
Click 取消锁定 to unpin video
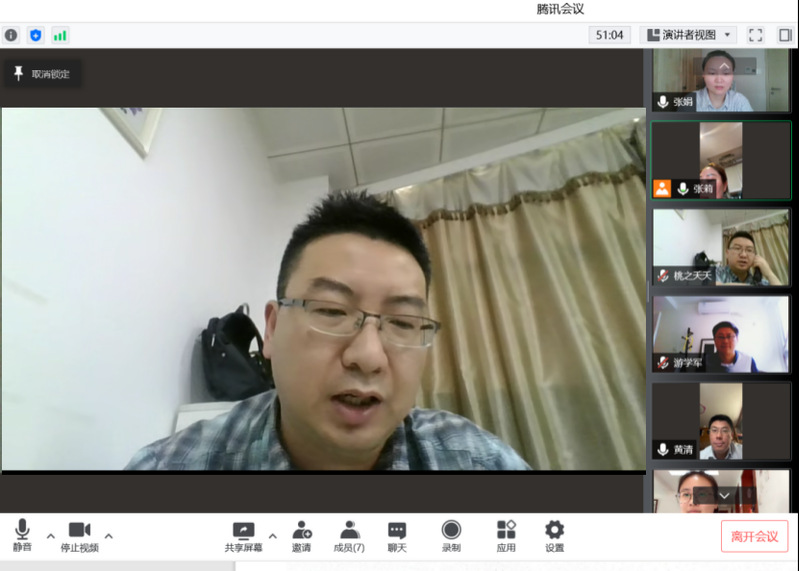click(x=42, y=74)
